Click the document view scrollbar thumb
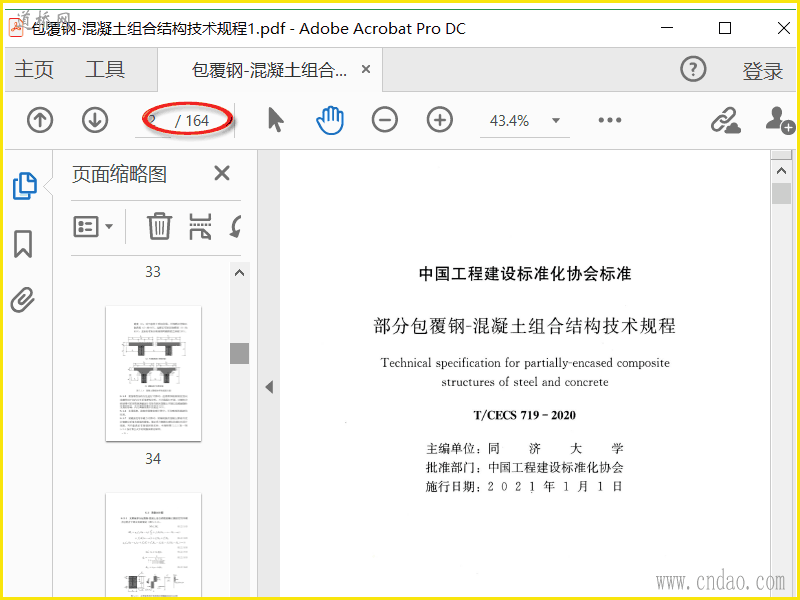 click(782, 193)
